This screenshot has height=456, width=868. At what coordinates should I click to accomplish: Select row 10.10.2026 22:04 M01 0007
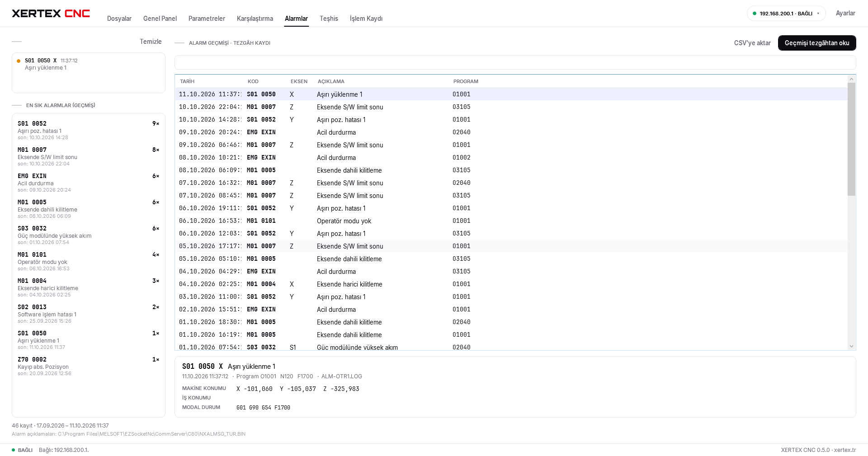pyautogui.click(x=511, y=107)
